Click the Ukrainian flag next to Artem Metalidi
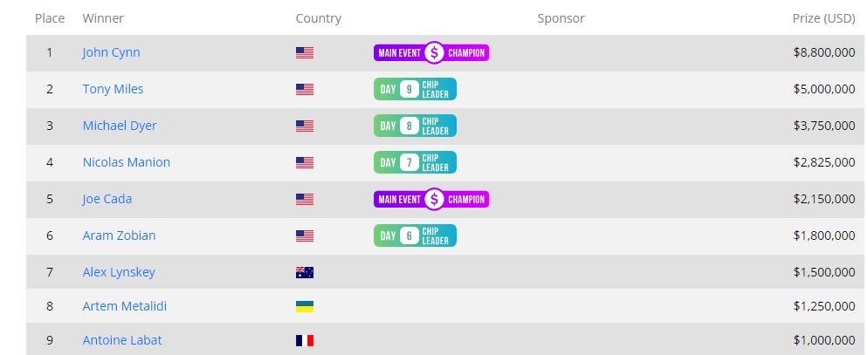This screenshot has width=868, height=355. click(305, 306)
